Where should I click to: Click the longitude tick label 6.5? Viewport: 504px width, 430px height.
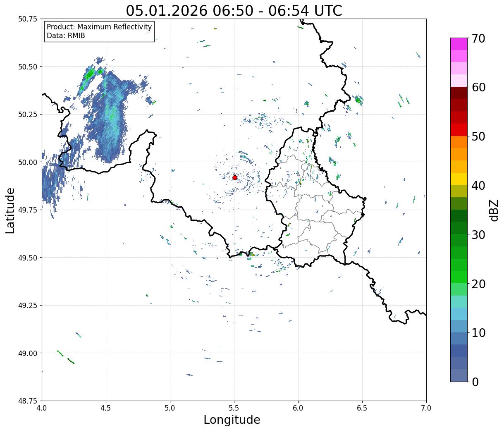(x=362, y=408)
